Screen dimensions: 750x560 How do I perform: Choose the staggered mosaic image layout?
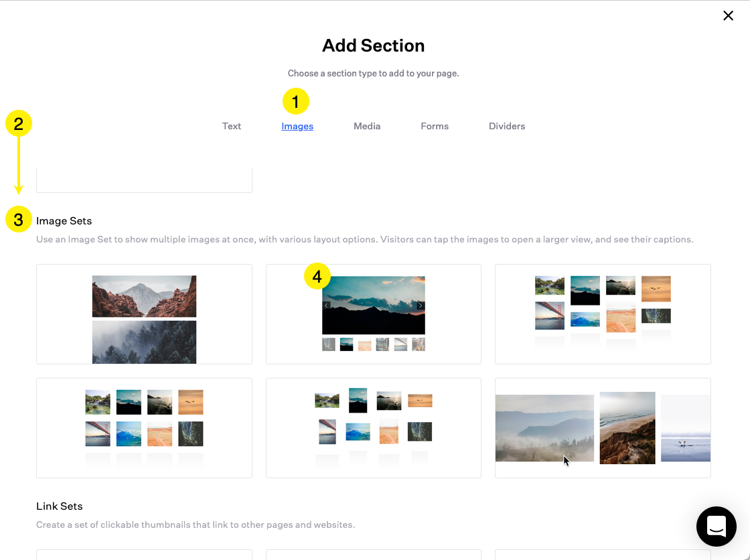[373, 428]
